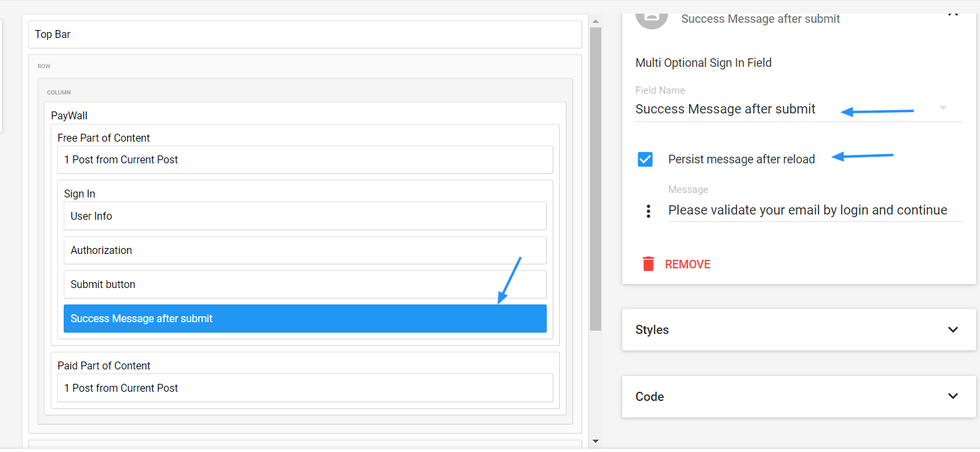Screen dimensions: 980x452
Task: Expand the Styles section
Action: (x=952, y=329)
